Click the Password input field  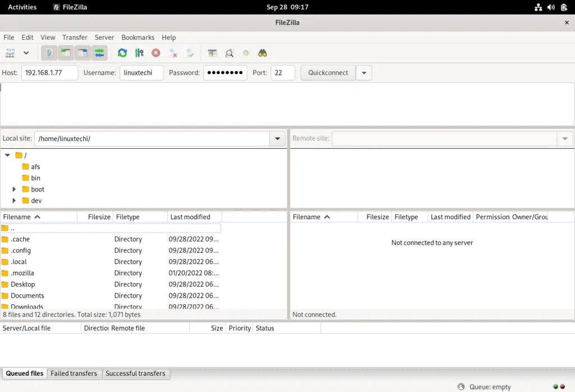[225, 72]
